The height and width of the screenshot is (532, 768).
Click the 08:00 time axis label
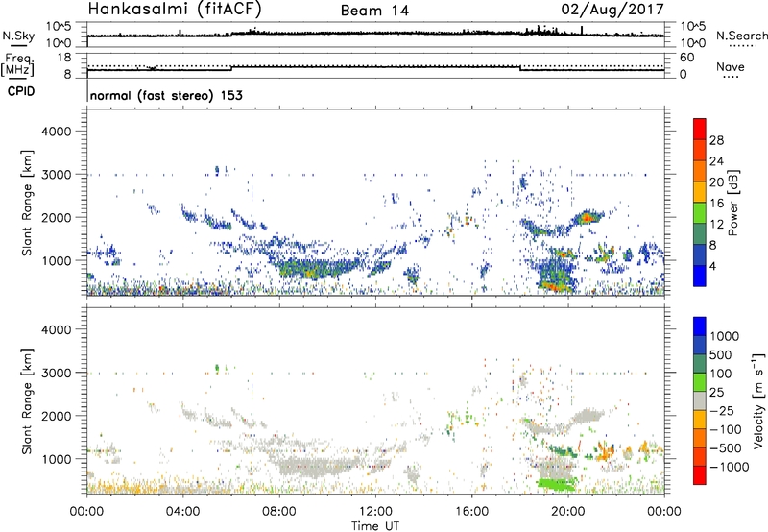(x=279, y=512)
